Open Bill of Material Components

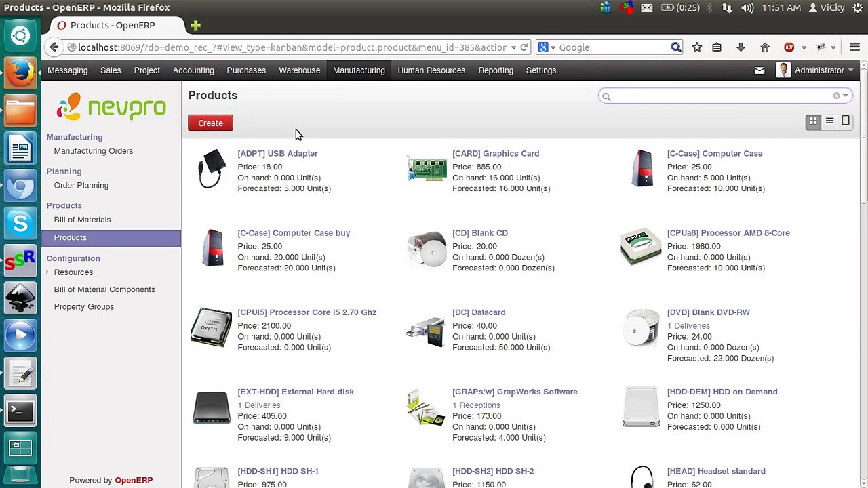[x=104, y=289]
